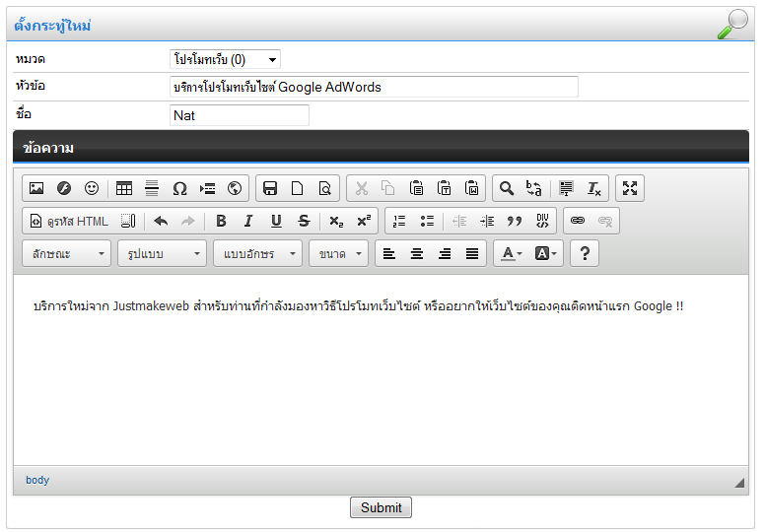
Task: Open the editor help question mark
Action: [x=585, y=253]
